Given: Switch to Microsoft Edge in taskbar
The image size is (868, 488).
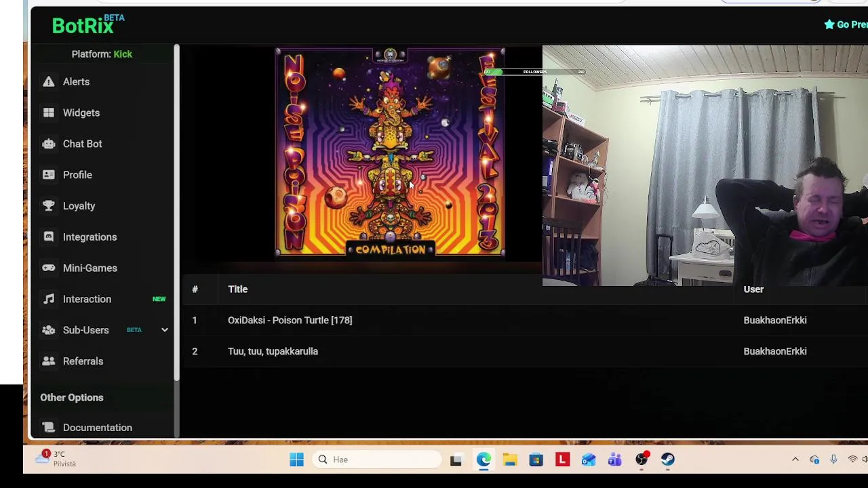Looking at the screenshot, I should tap(484, 460).
